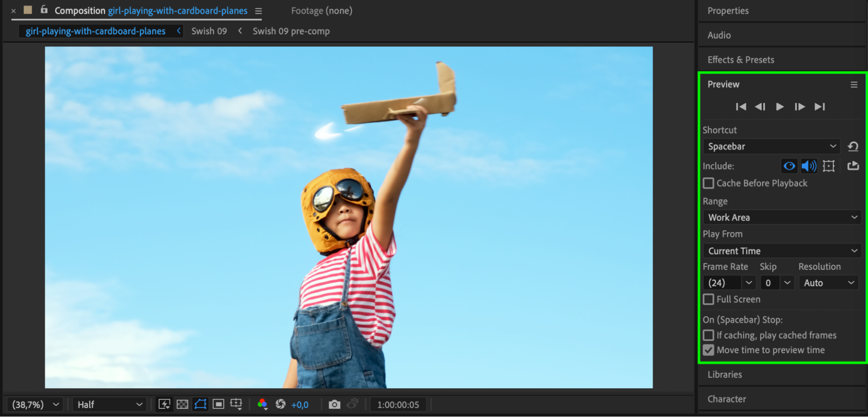
Task: Check the Full Screen option
Action: [709, 299]
